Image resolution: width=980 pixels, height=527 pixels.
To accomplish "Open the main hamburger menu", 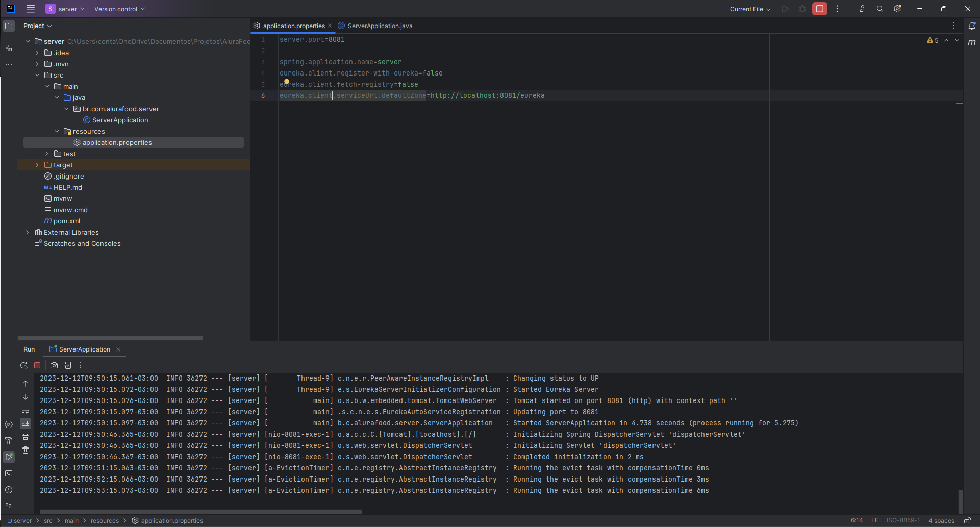I will (x=31, y=9).
